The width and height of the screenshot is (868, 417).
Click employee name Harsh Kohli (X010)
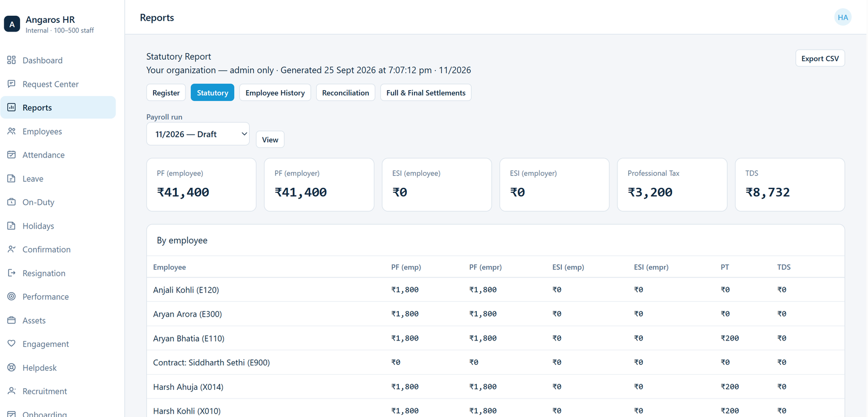tap(187, 411)
